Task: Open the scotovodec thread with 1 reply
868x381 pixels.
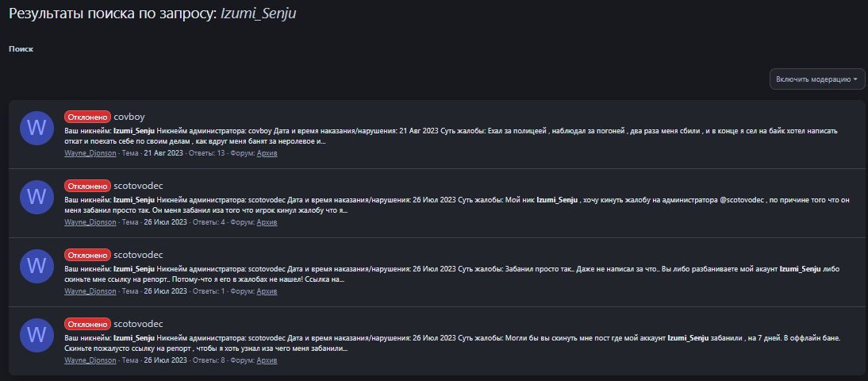Action: [138, 255]
